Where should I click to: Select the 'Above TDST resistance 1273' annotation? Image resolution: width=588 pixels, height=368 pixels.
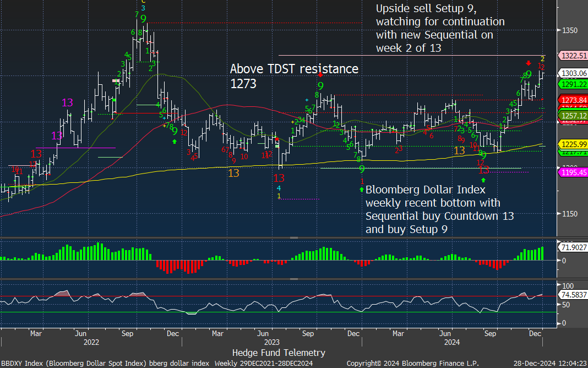(x=294, y=76)
